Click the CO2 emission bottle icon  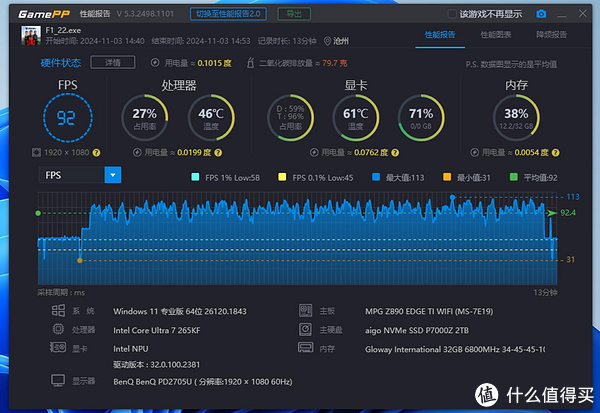click(x=250, y=62)
